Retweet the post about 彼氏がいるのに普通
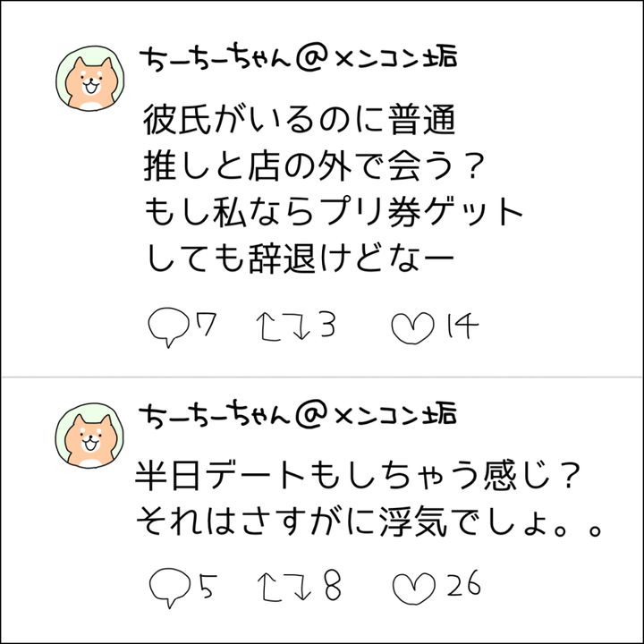This screenshot has height=644, width=644. [x=280, y=327]
